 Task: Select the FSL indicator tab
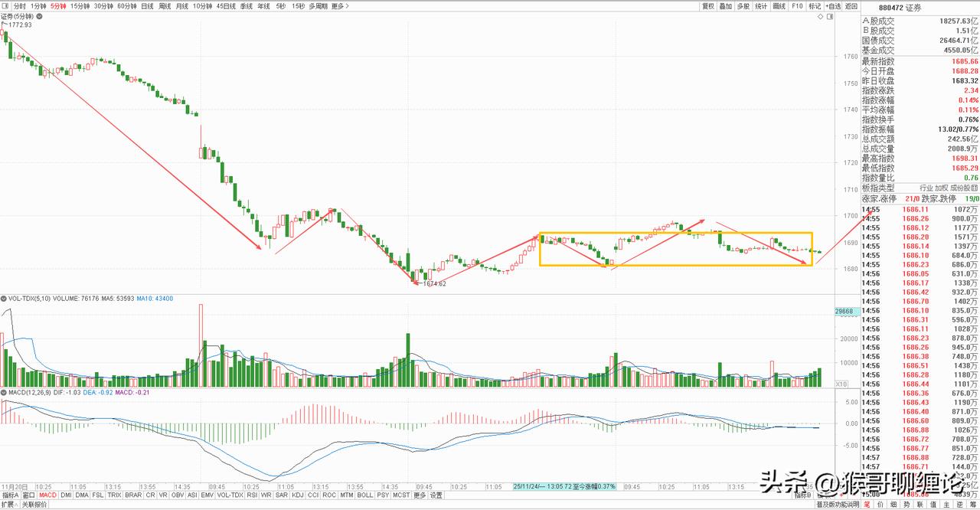click(x=98, y=495)
